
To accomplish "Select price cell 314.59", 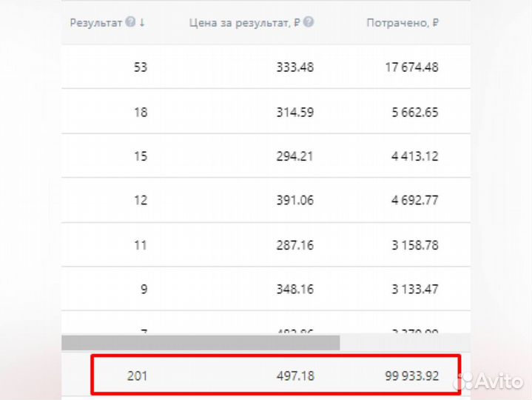I will (x=294, y=112).
